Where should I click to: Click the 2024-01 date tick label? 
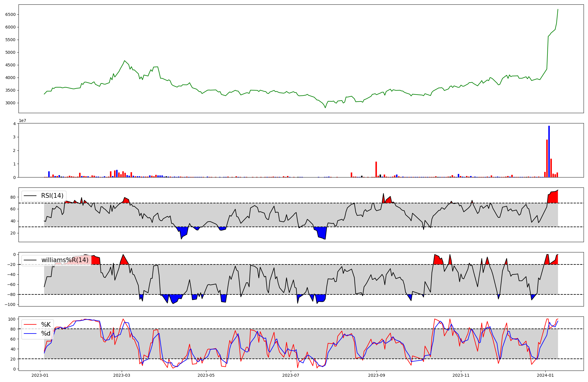545,375
